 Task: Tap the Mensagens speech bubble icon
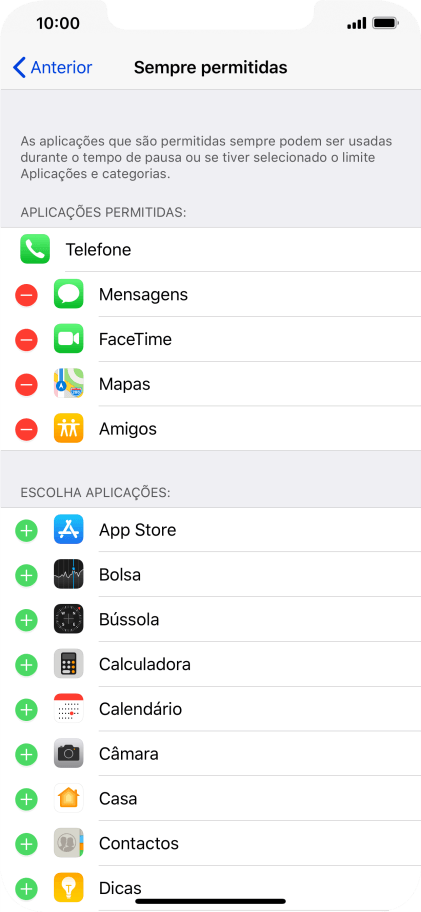(x=69, y=294)
